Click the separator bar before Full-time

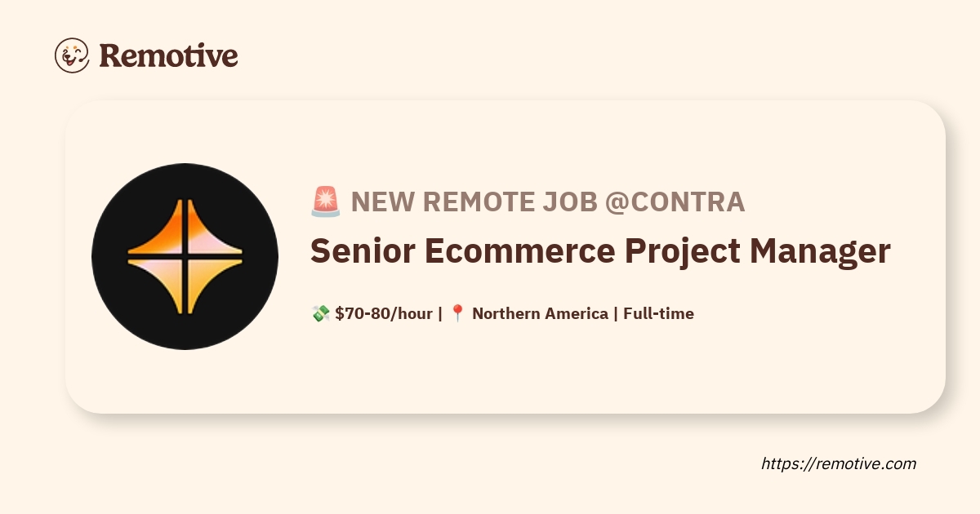point(616,313)
